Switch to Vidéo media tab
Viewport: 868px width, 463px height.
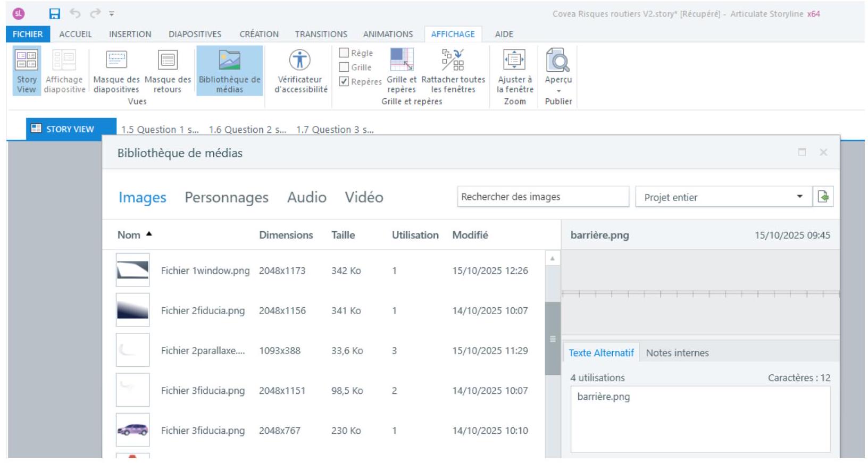[x=364, y=197]
